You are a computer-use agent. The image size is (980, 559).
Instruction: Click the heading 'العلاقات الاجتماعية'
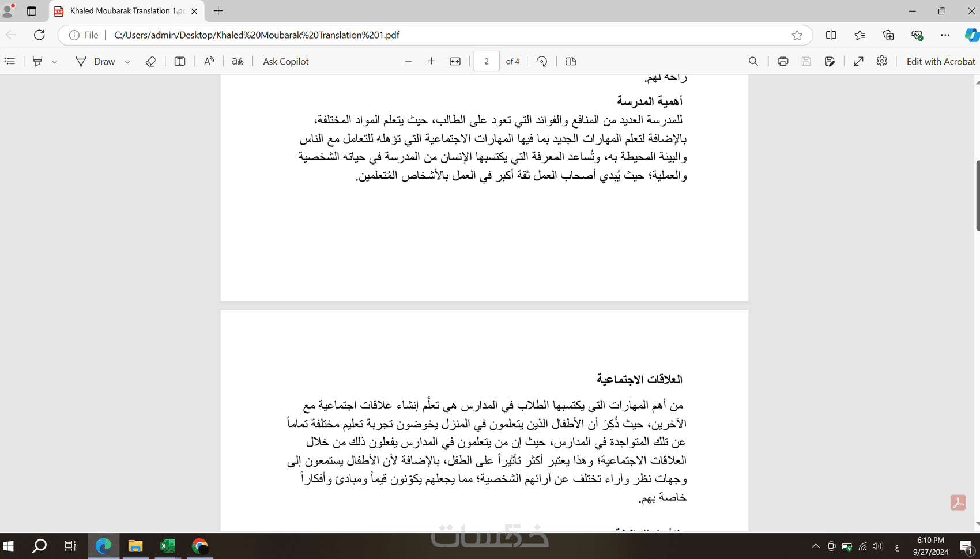point(639,379)
